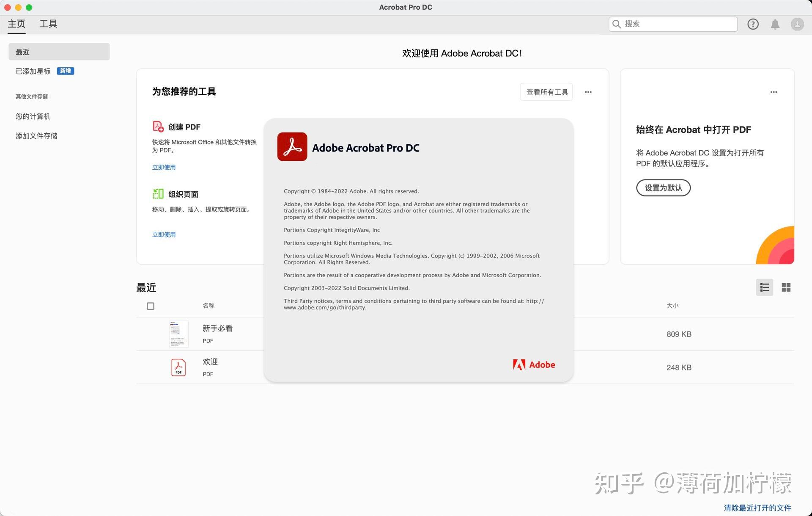Open the user profile avatar
Screen dimensions: 812x516
pos(797,24)
